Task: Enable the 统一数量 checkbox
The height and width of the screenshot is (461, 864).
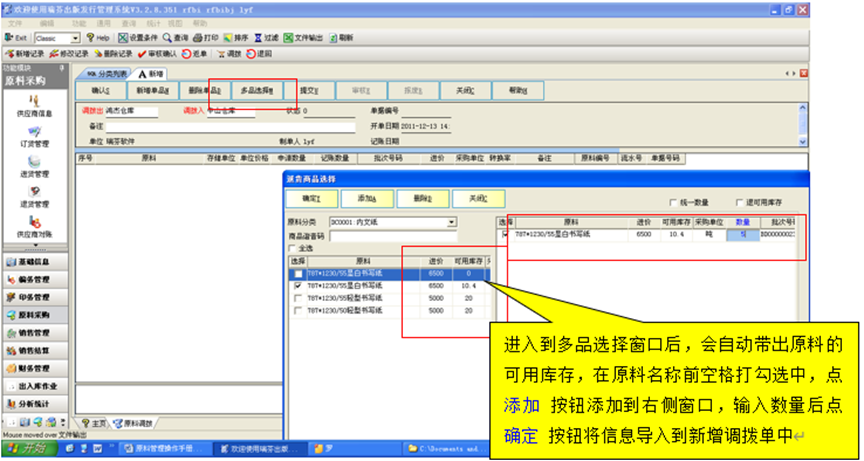Action: 673,202
